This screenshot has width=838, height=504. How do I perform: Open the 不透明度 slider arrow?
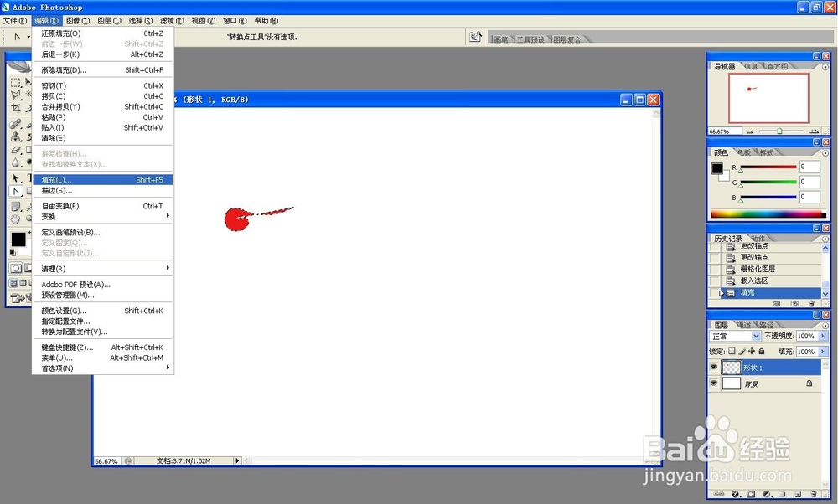pos(823,336)
